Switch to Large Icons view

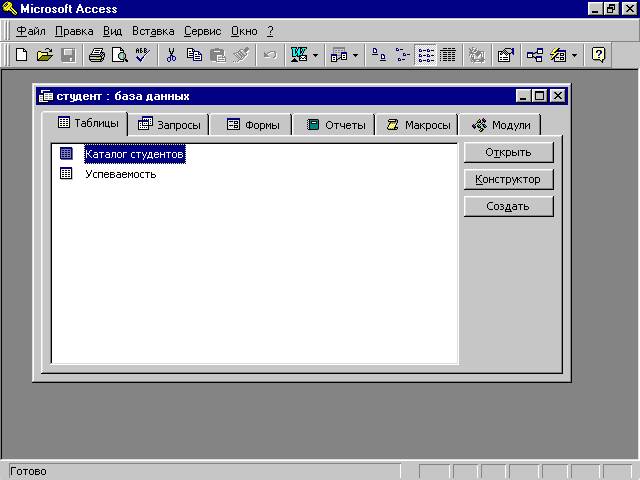point(380,55)
